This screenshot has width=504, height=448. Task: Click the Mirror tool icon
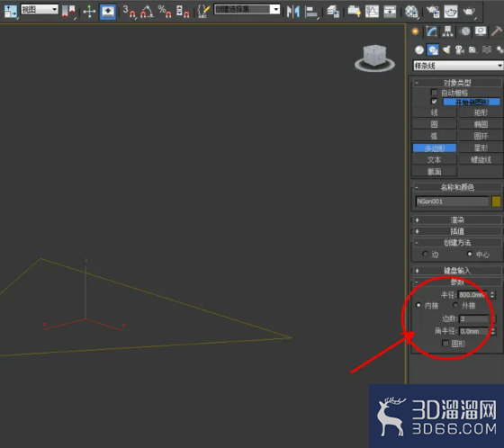coord(293,12)
